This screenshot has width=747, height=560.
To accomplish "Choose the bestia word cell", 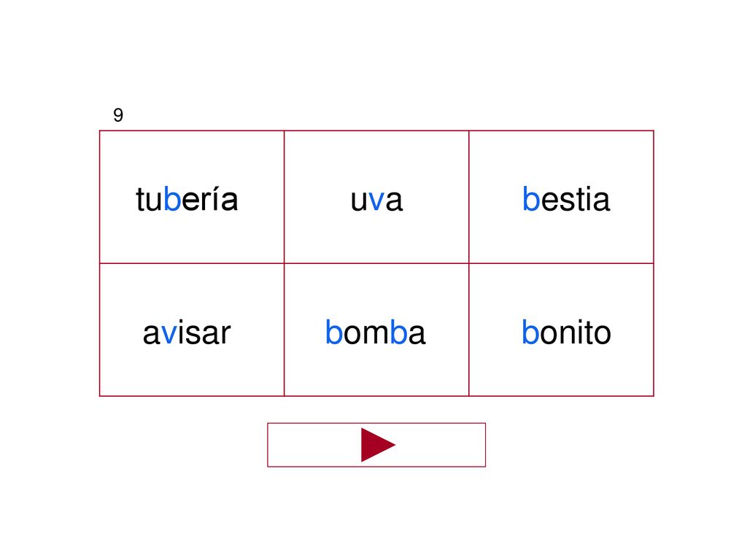I will 561,197.
